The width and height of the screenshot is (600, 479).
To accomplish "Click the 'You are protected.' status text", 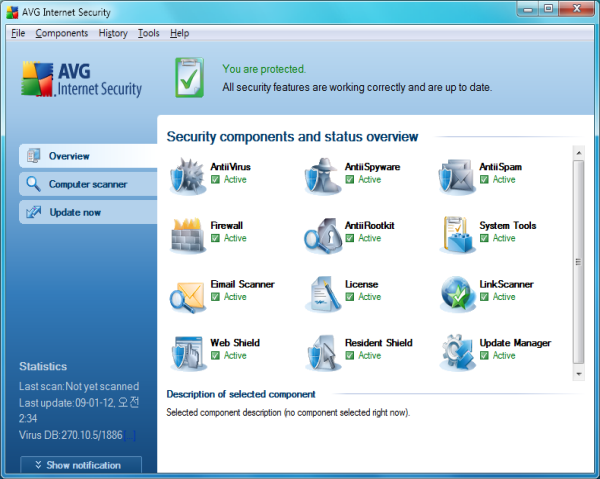I will [264, 69].
